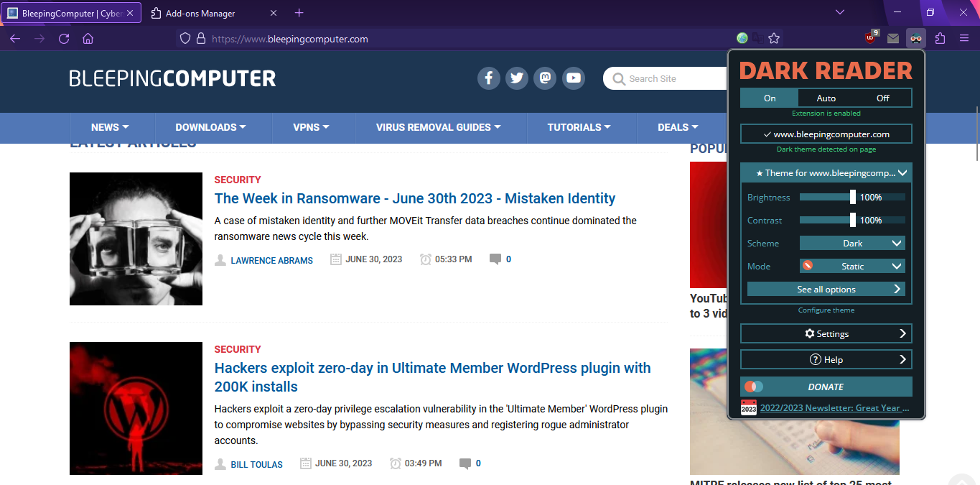This screenshot has height=485, width=980.
Task: Open Dark Reader Settings
Action: tap(826, 333)
